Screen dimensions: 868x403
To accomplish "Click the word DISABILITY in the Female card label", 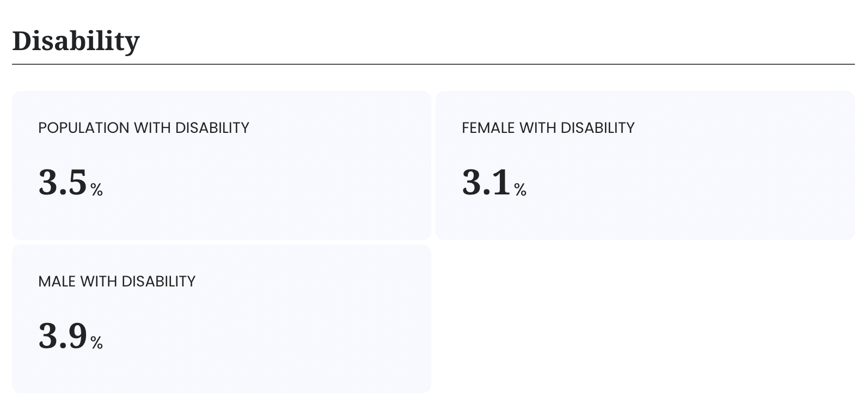I will [597, 127].
